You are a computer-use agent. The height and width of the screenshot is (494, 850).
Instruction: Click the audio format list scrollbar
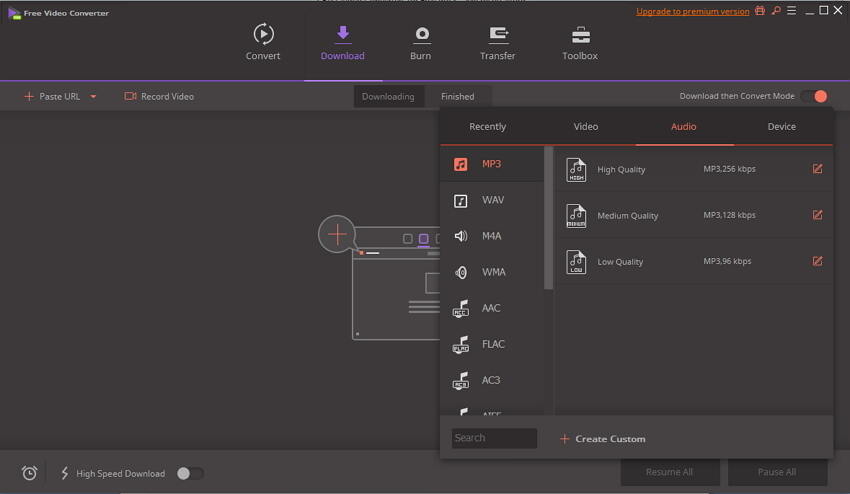coord(548,220)
